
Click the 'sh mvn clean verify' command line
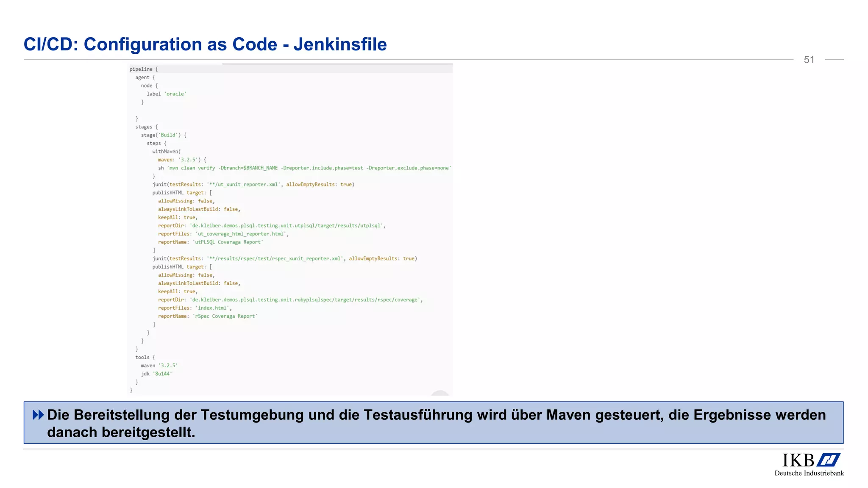click(x=305, y=168)
